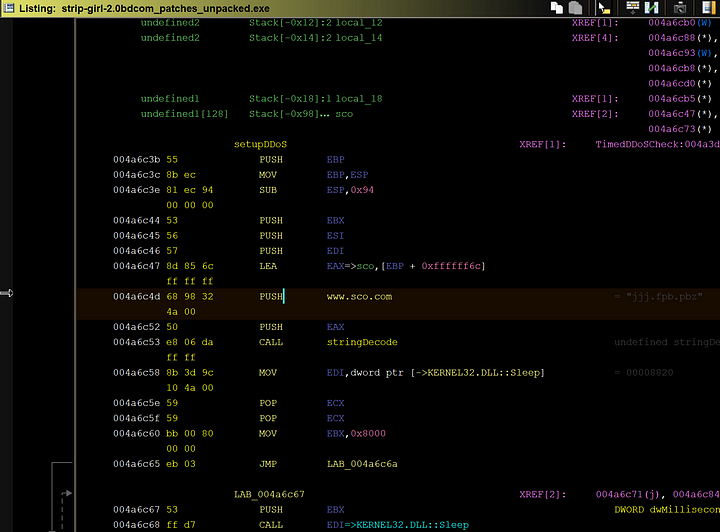Screen dimensions: 720x532
Task: Select address 004a6c60
Action: (x=136, y=433)
